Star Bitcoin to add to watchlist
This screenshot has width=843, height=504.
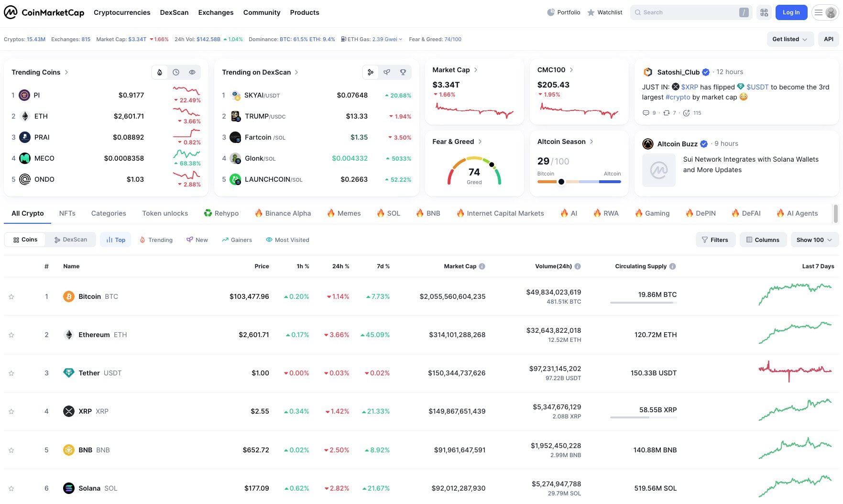pyautogui.click(x=11, y=297)
